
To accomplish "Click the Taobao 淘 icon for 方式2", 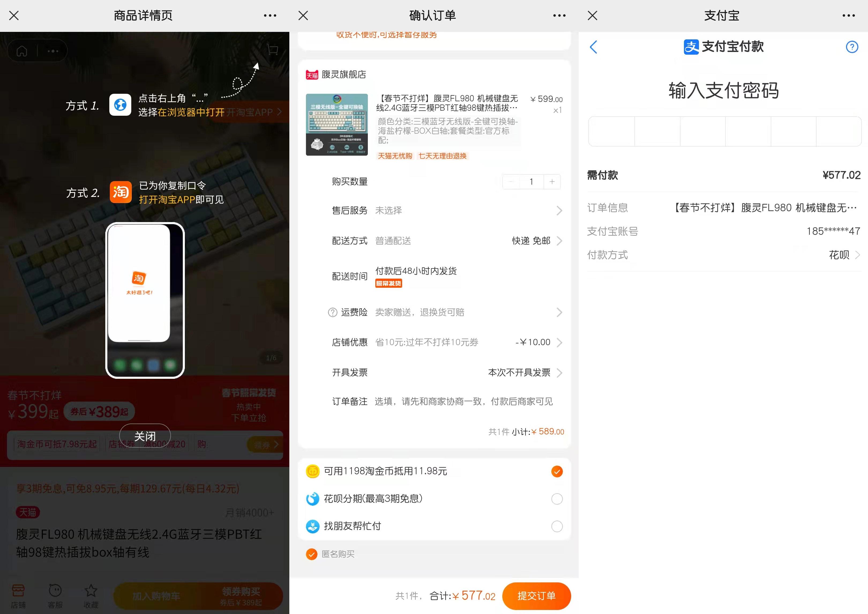I will (x=121, y=192).
